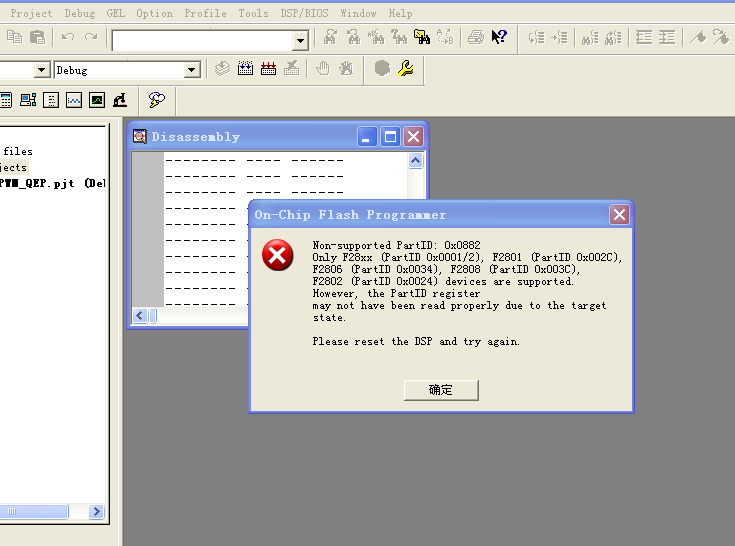Expand the search text combo box arrow
The width and height of the screenshot is (735, 546).
click(300, 41)
